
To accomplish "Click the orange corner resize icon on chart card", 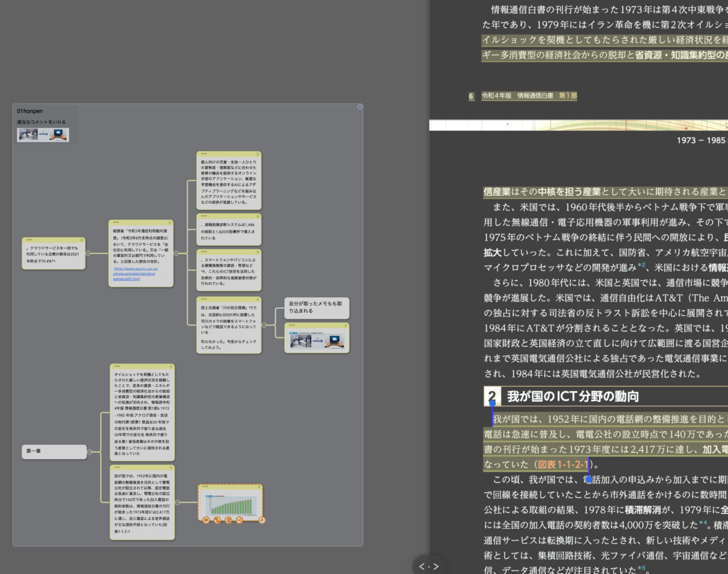I will (261, 520).
